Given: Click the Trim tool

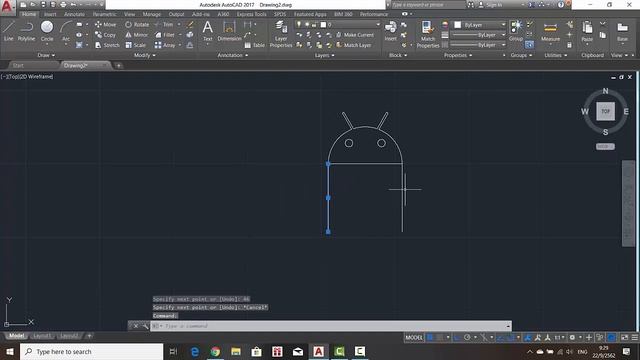Looking at the screenshot, I should tap(164, 24).
